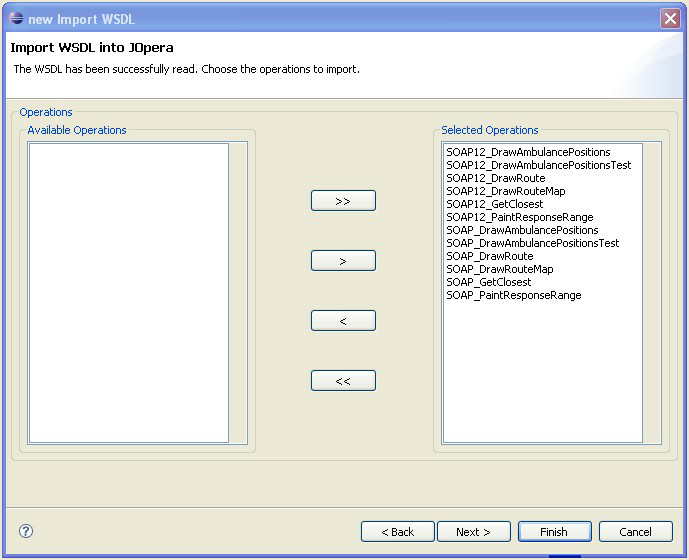Open the help question mark icon

click(x=26, y=531)
